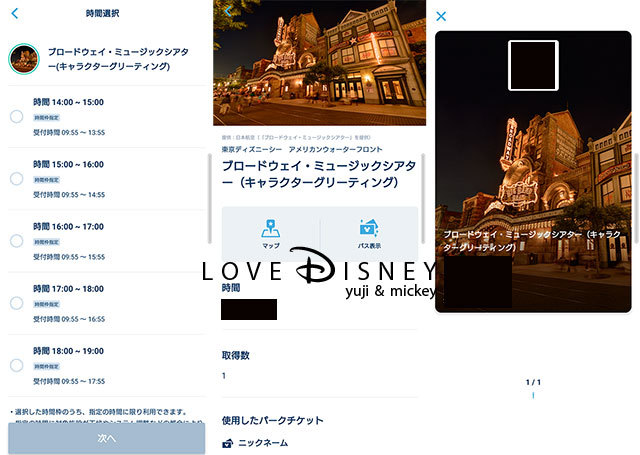Click the 時間 18:00 ~ 19:00 text
The image size is (640, 455).
(x=69, y=351)
